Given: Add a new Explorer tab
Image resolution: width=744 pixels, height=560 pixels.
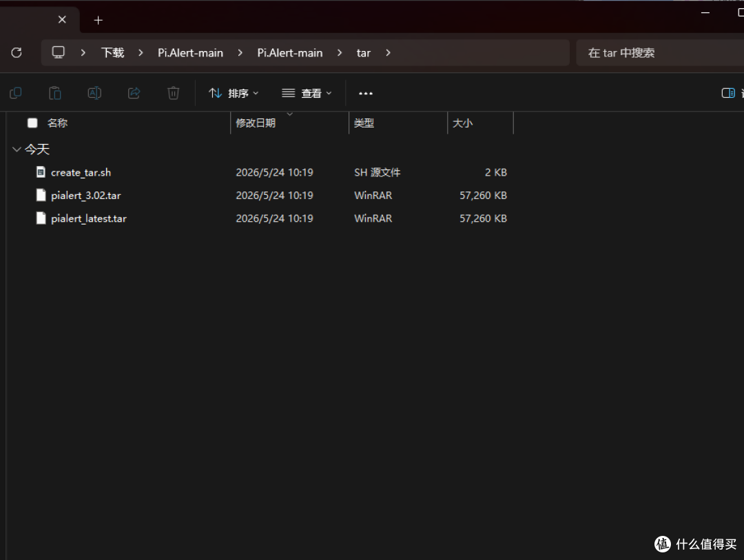Looking at the screenshot, I should click(x=99, y=20).
